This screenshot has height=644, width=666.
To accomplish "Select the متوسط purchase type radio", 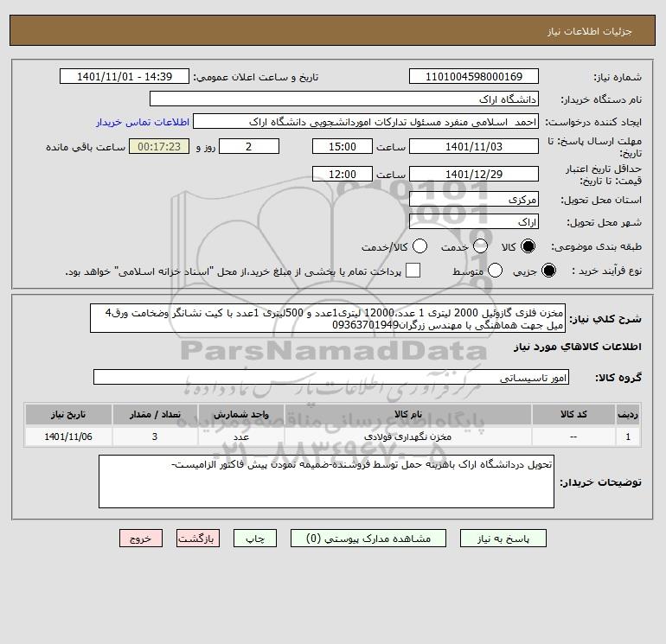I will tap(496, 271).
